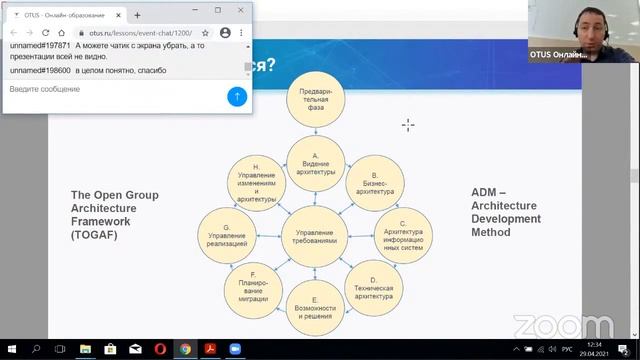This screenshot has width=640, height=360.
Task: Open Mail app from taskbar
Action: coord(135,349)
